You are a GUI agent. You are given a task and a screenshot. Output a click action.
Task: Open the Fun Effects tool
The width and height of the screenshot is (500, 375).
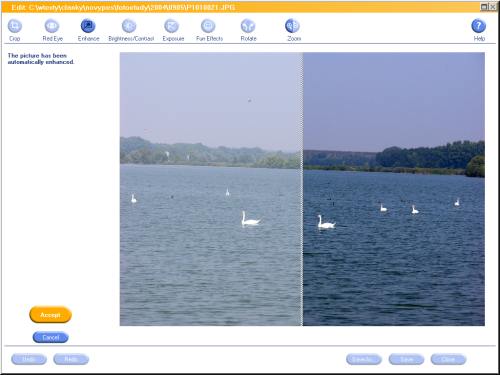(x=208, y=26)
